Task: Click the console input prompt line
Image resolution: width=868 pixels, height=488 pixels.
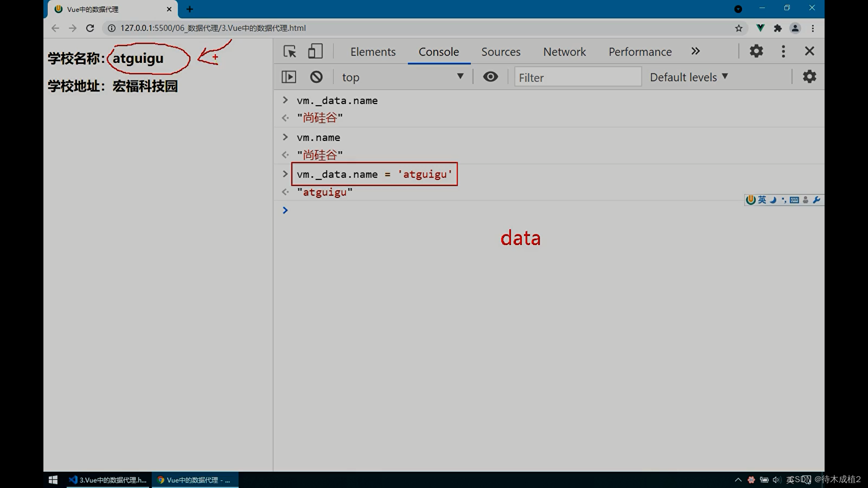Action: point(549,210)
